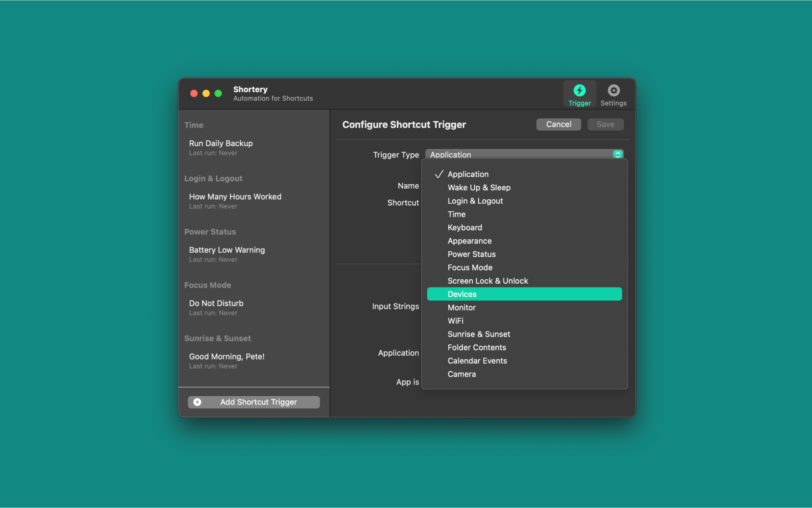
Task: Pick Keyboard in the trigger menu
Action: (x=464, y=227)
